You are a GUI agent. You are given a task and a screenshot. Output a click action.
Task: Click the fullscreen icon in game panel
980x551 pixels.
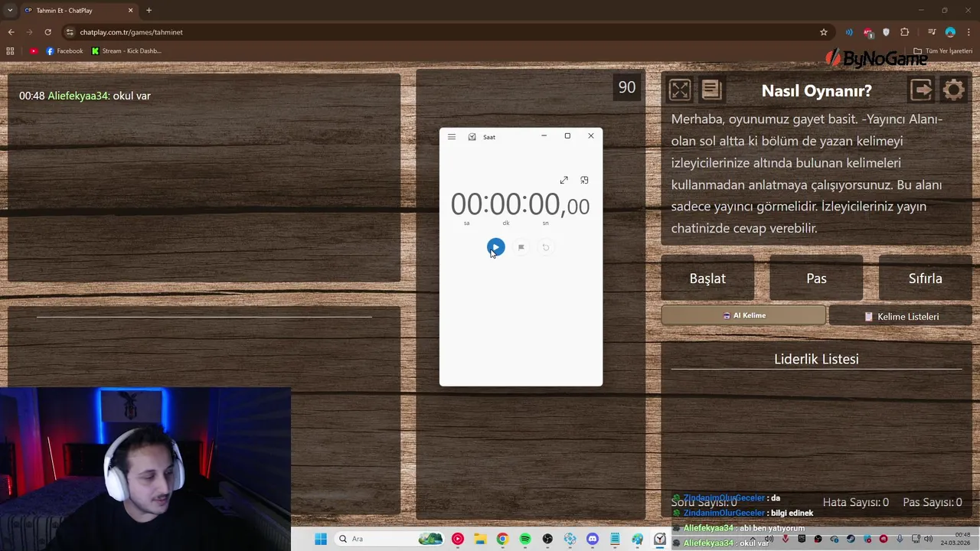coord(679,90)
